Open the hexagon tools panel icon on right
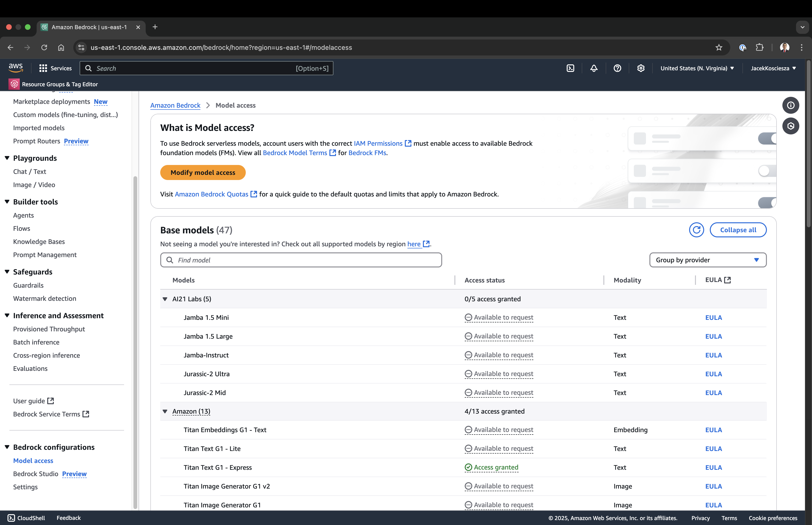Image resolution: width=812 pixels, height=525 pixels. coord(791,126)
